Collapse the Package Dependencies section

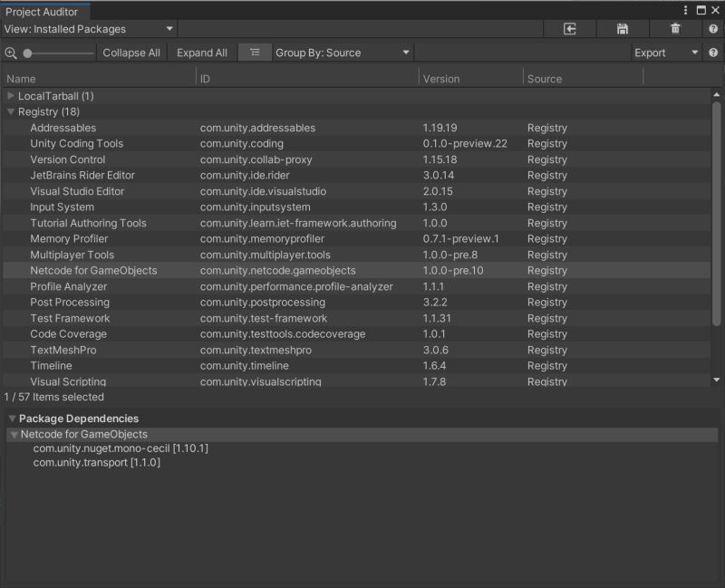[13, 419]
